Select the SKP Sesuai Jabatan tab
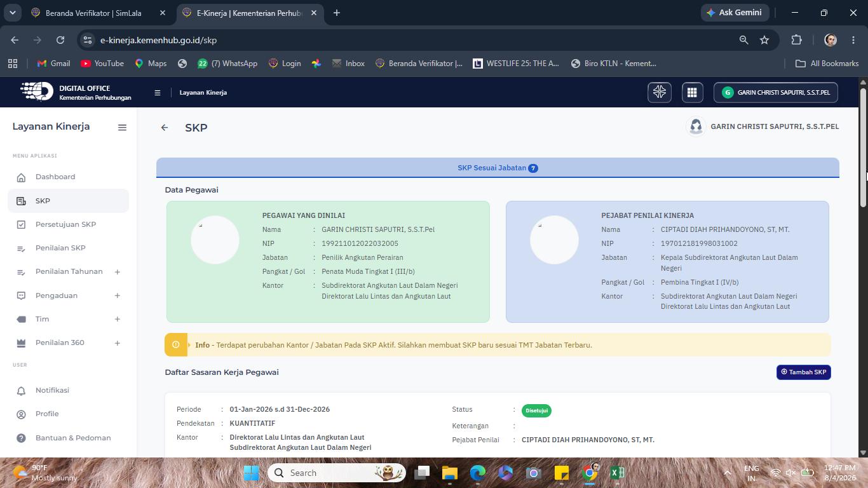Image resolution: width=868 pixels, height=488 pixels. coord(498,168)
